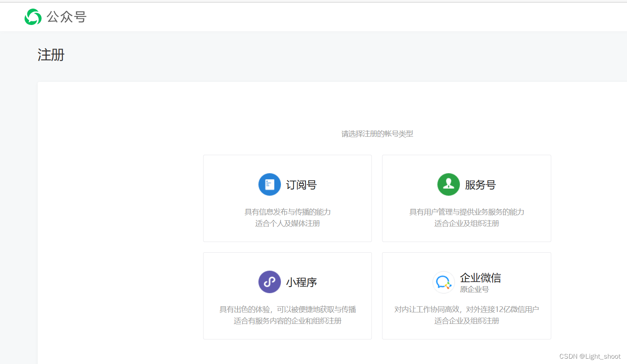Click the purple 小程序 icon
The height and width of the screenshot is (364, 627).
(269, 282)
